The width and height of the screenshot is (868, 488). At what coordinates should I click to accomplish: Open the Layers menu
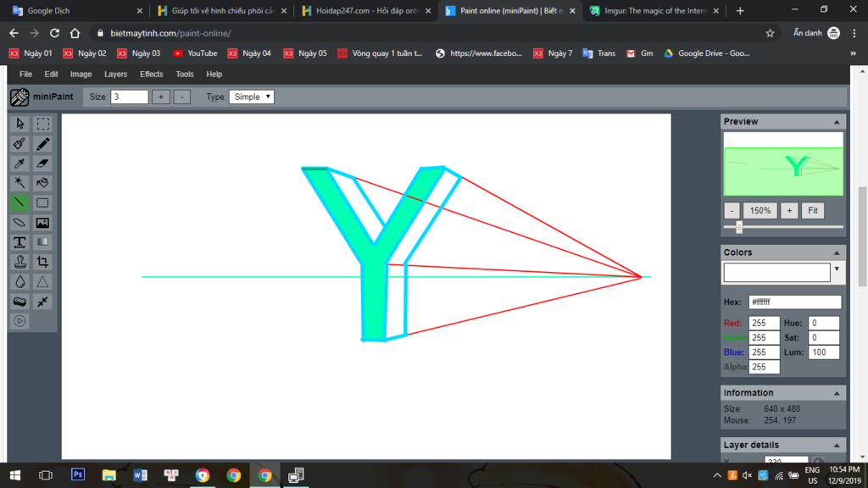click(x=115, y=75)
